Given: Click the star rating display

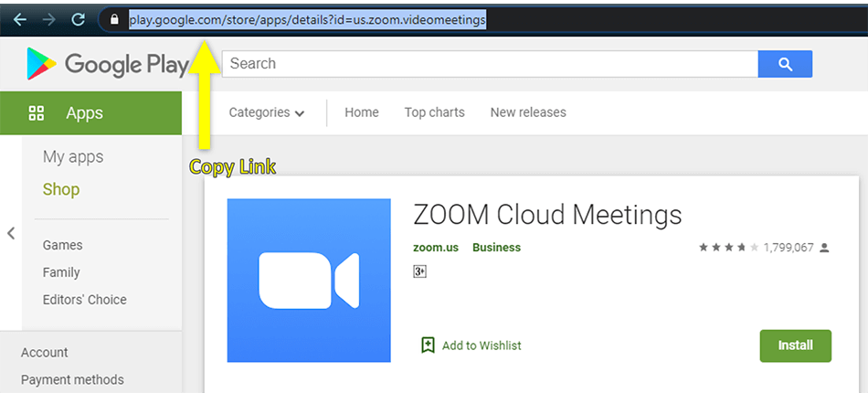Looking at the screenshot, I should coord(728,248).
